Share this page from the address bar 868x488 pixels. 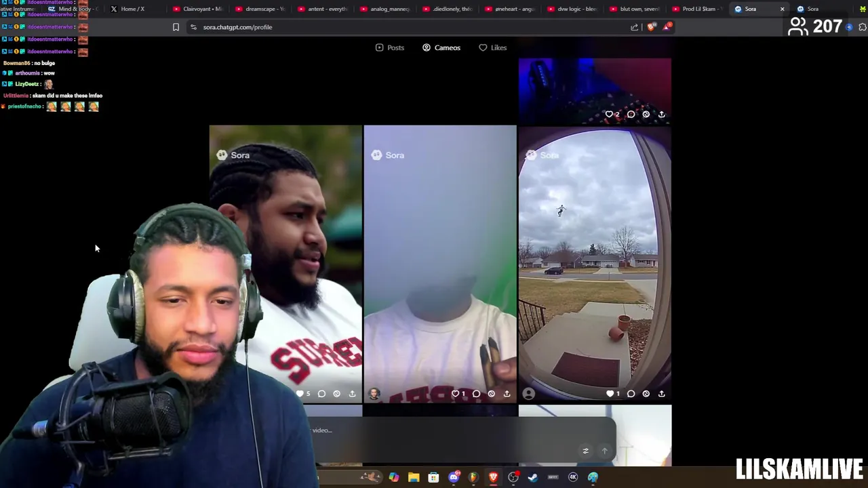tap(635, 27)
